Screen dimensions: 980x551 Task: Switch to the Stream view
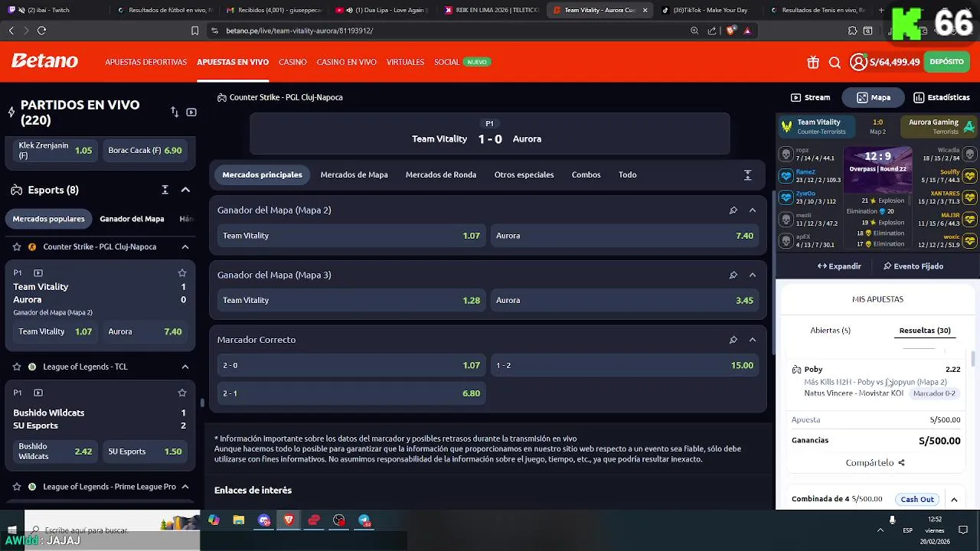pyautogui.click(x=811, y=97)
